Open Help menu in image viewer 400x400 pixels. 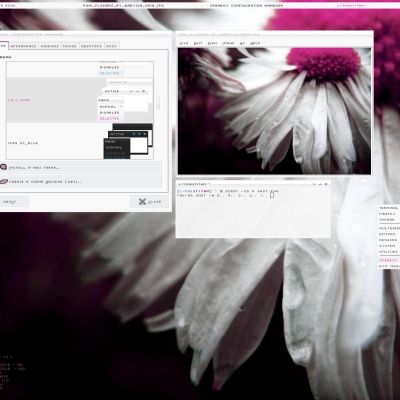(x=255, y=43)
